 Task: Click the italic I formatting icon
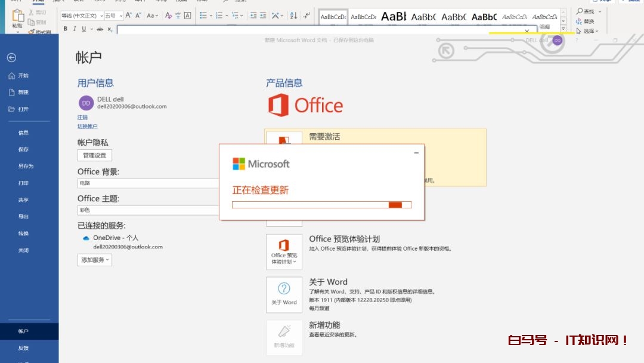pyautogui.click(x=75, y=29)
